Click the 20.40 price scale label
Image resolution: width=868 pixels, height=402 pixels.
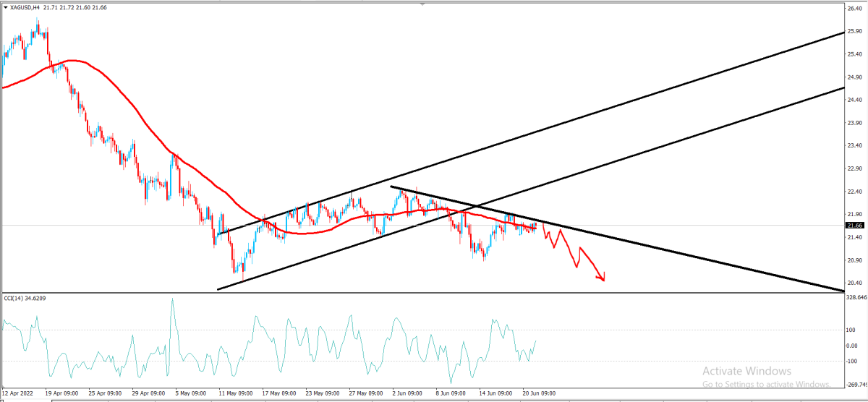click(854, 283)
